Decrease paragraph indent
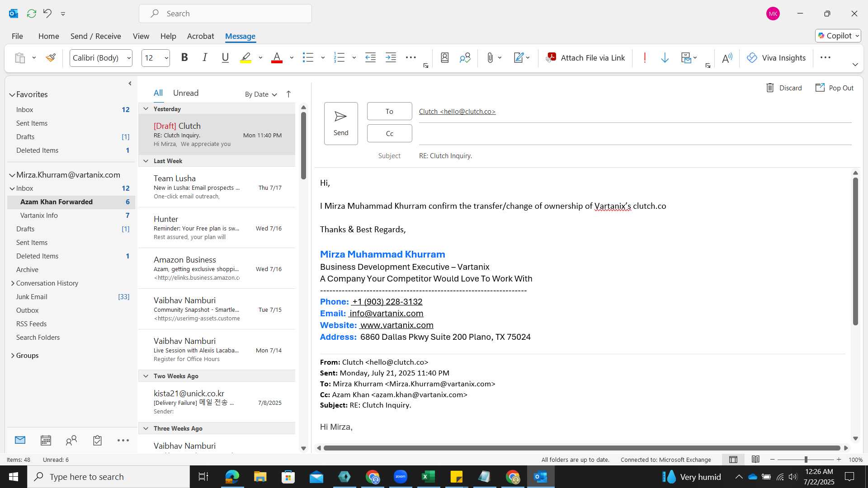The width and height of the screenshot is (868, 488). (370, 58)
